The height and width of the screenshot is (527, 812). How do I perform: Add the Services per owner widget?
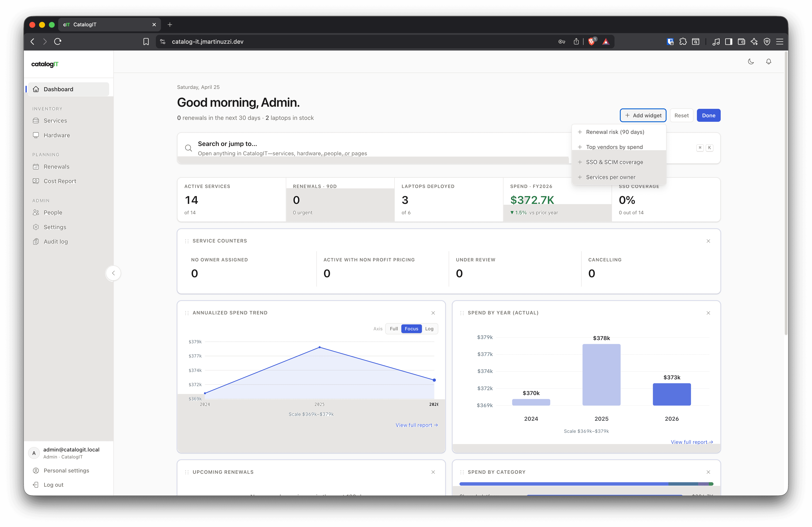[x=619, y=177]
